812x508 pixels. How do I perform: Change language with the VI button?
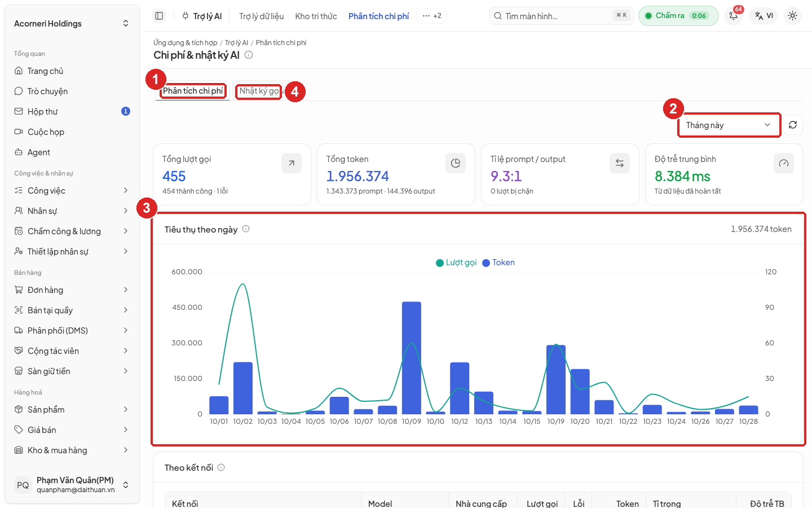[x=764, y=16]
